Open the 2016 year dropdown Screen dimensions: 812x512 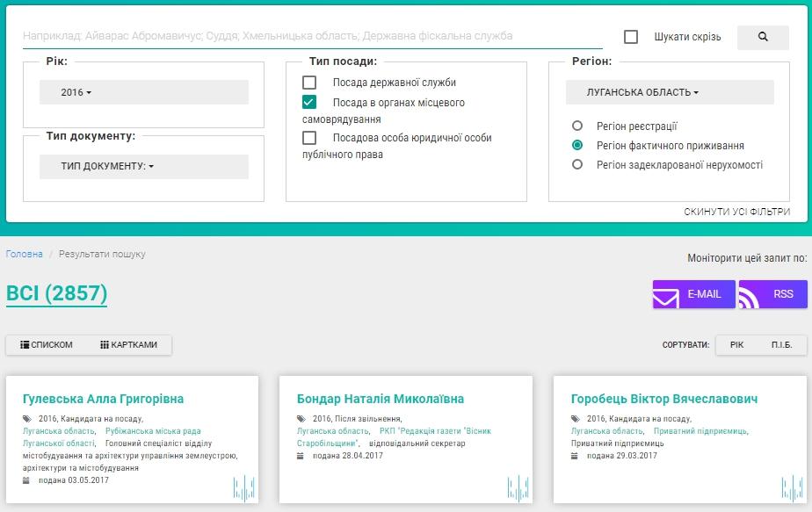[x=144, y=92]
